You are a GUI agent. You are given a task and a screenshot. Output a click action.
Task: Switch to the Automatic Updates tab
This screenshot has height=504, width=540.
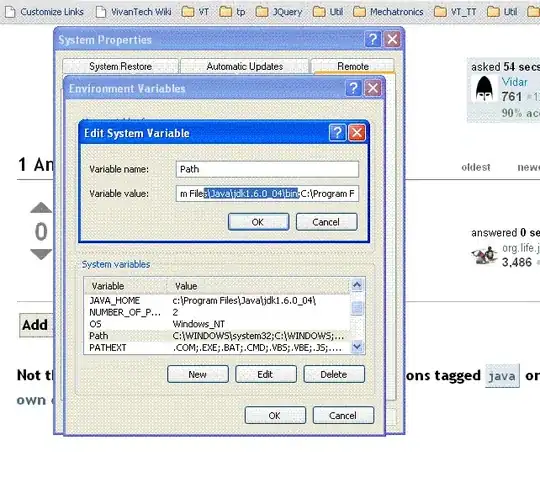[245, 66]
